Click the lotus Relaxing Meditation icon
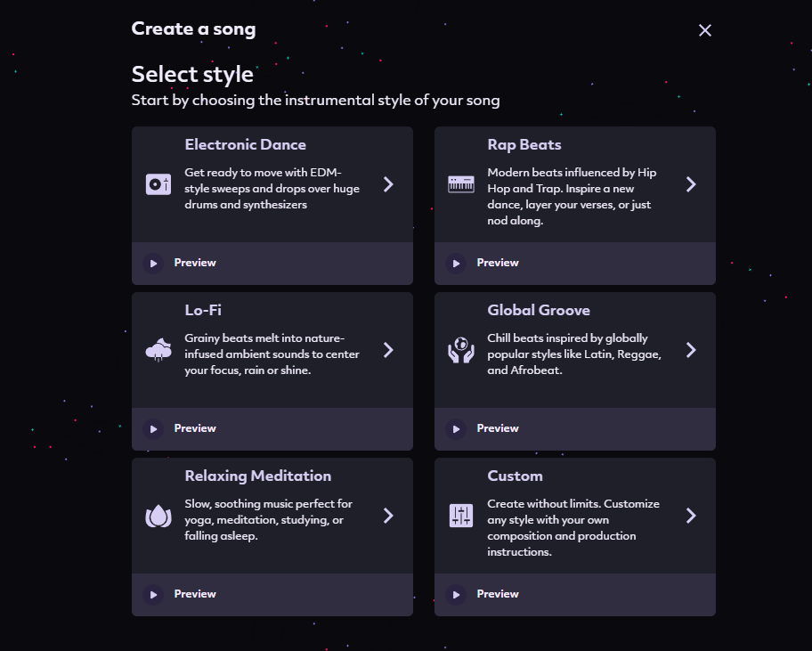The width and height of the screenshot is (812, 651). pyautogui.click(x=158, y=516)
